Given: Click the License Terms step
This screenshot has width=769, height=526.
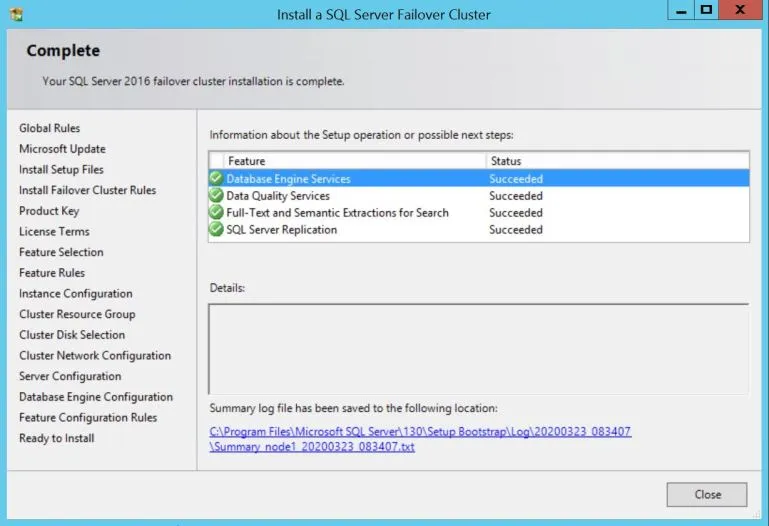Looking at the screenshot, I should 54,231.
